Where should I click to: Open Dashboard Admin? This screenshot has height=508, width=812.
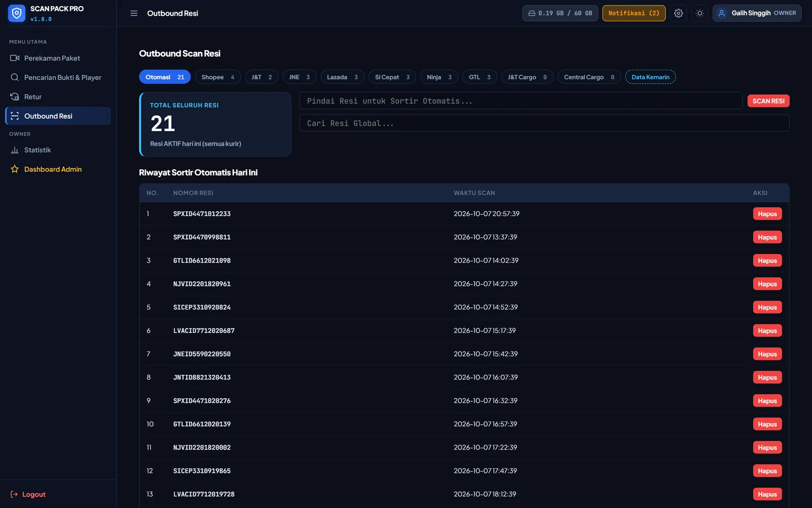coord(58,169)
